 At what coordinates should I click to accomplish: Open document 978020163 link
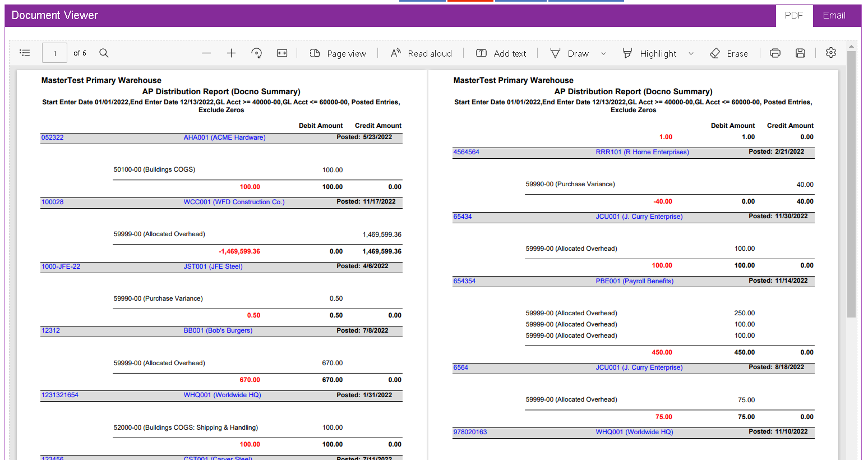470,432
